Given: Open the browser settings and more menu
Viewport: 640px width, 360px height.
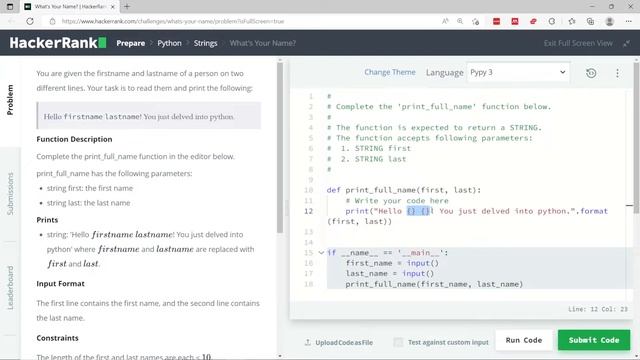Looking at the screenshot, I should 628,21.
